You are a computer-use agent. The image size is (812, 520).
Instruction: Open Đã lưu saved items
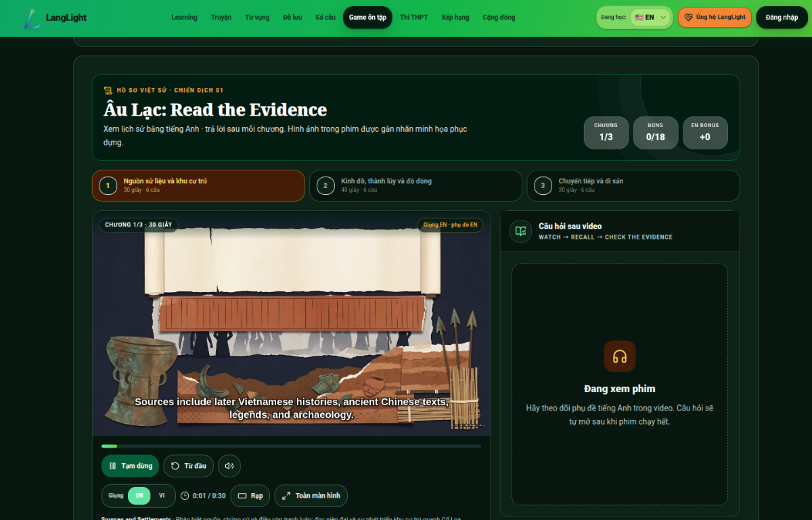292,18
